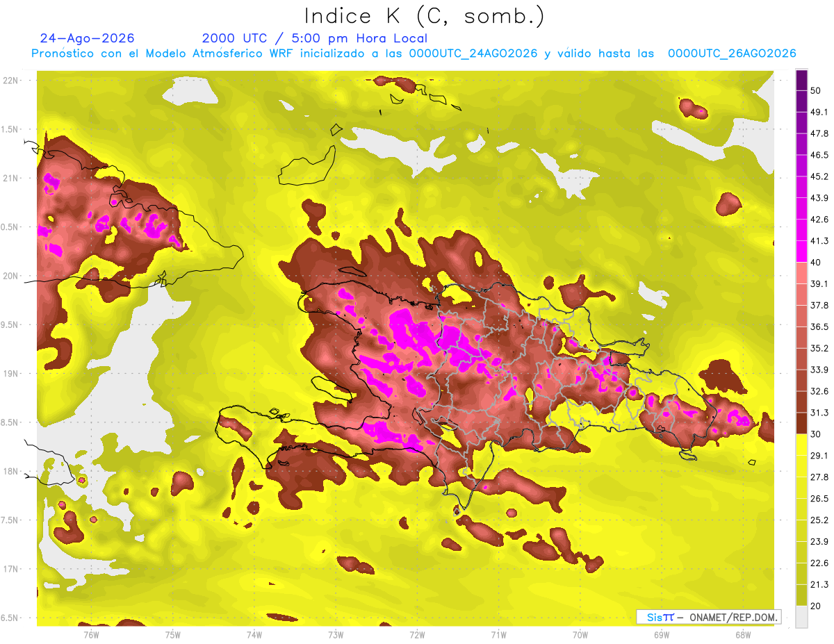Click the 2000 UTC local time text
The height and width of the screenshot is (644, 834).
(x=314, y=38)
